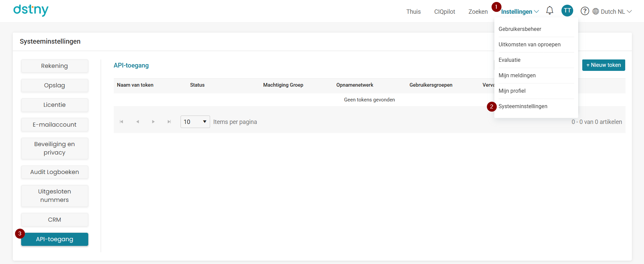Open the notifications bell

(550, 11)
